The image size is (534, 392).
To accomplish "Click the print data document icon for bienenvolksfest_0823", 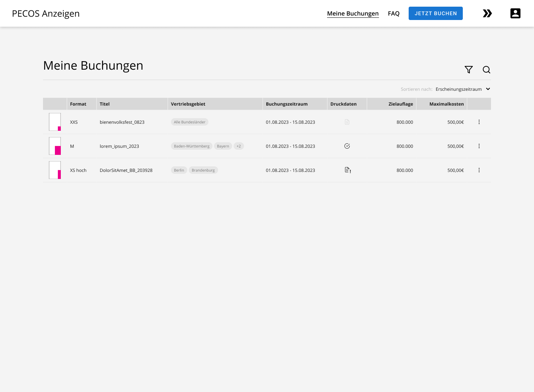I will pos(347,122).
